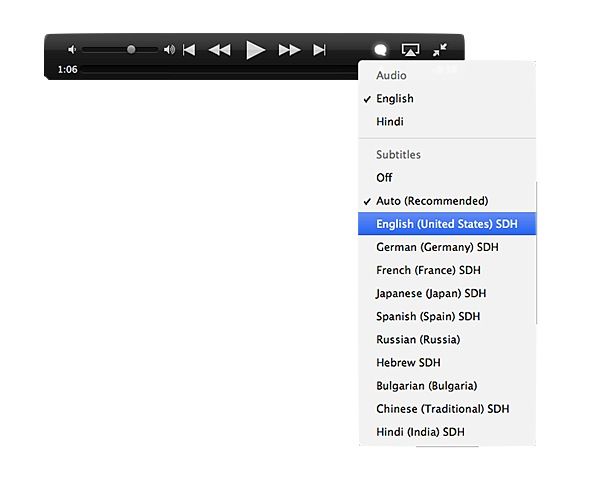Fast forward the video

(289, 50)
